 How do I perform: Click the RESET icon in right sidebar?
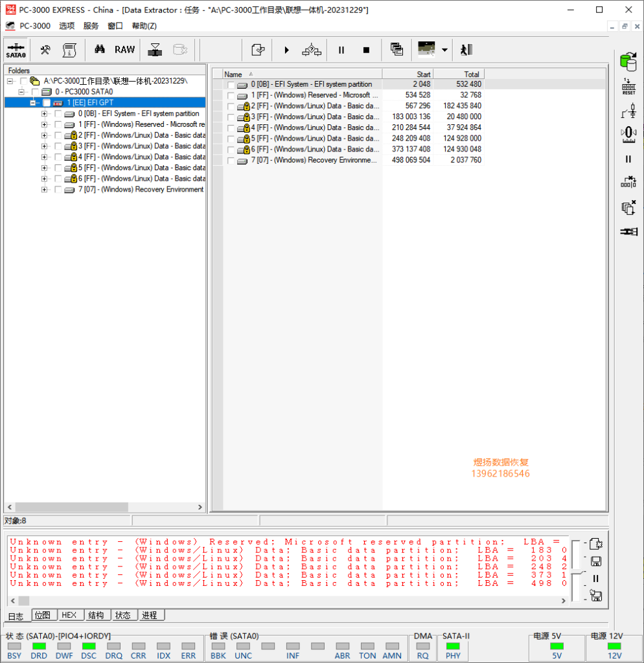(x=628, y=87)
